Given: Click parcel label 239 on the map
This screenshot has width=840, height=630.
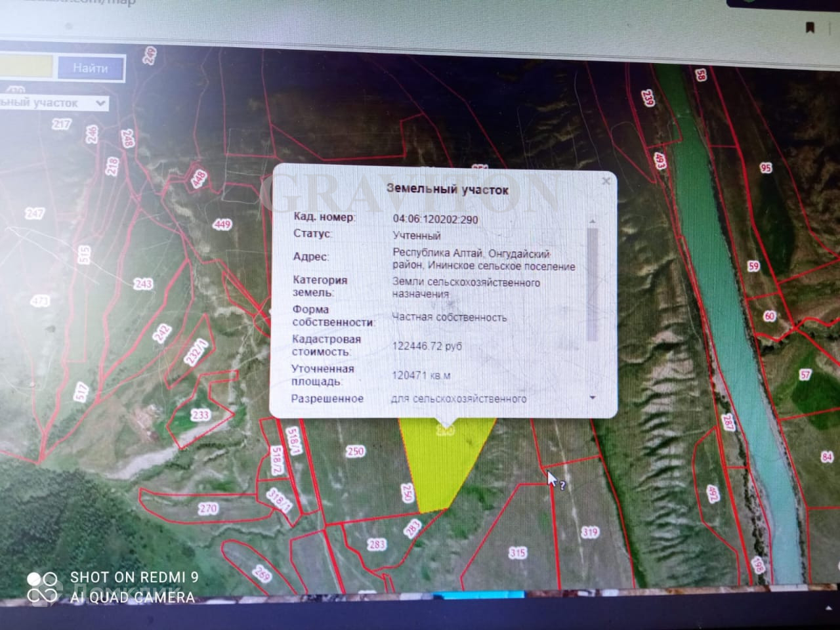Looking at the screenshot, I should tap(648, 99).
